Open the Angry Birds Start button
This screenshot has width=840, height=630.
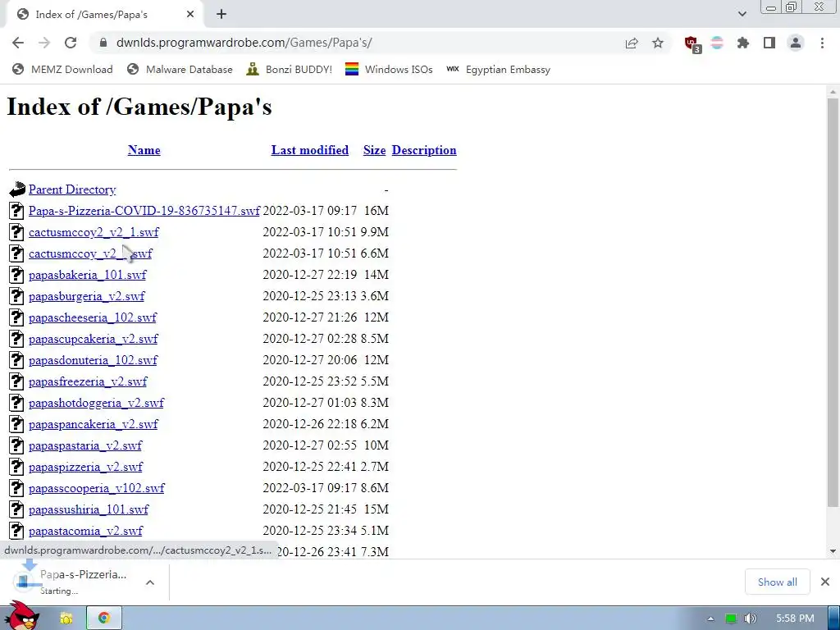click(24, 616)
